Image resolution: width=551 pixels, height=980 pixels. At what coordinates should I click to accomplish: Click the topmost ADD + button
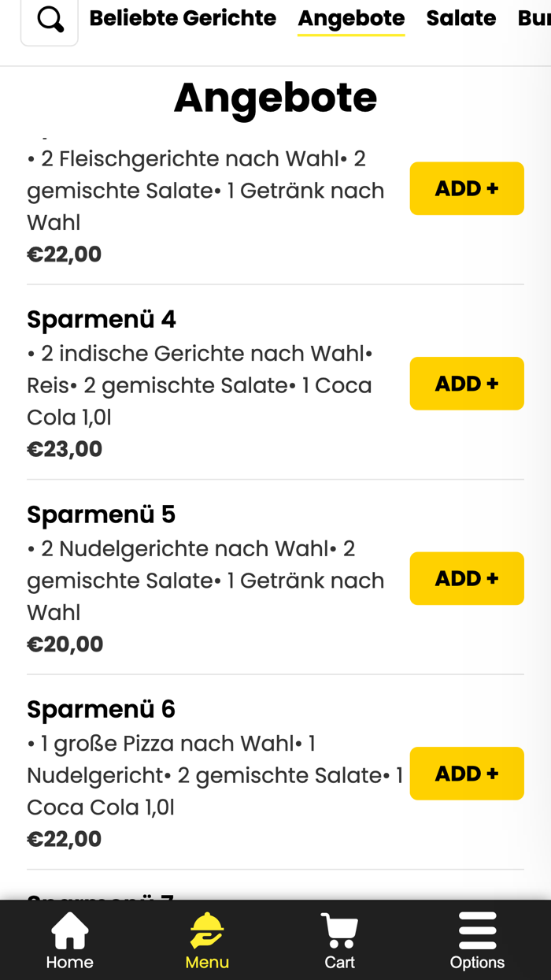coord(467,188)
